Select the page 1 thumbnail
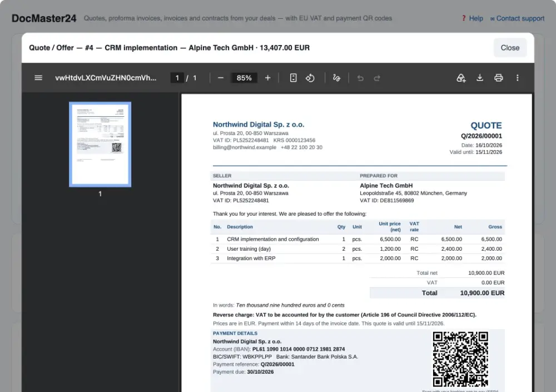Viewport: 556px width, 392px height. (x=100, y=145)
